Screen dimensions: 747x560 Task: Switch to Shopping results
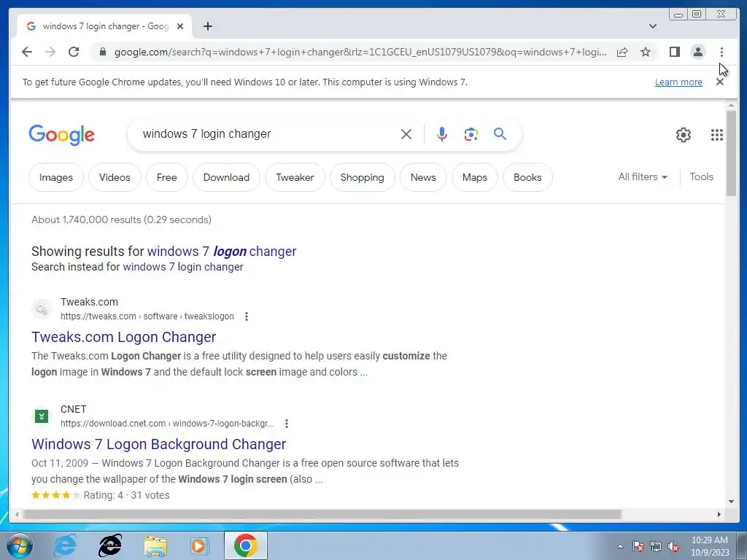click(362, 177)
